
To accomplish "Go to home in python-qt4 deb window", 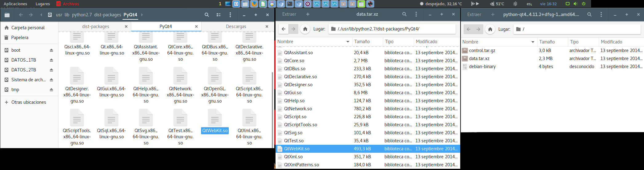I will click(490, 29).
